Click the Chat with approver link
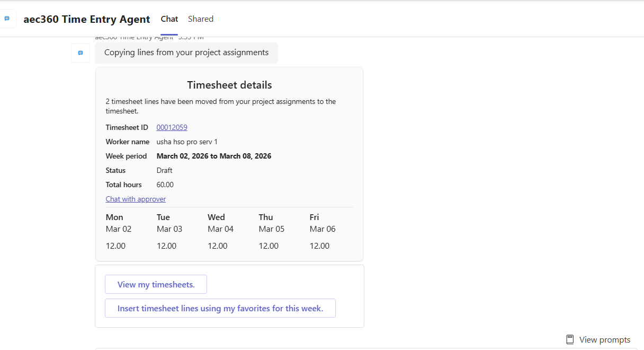Viewport: 644px width, 350px height. click(136, 199)
